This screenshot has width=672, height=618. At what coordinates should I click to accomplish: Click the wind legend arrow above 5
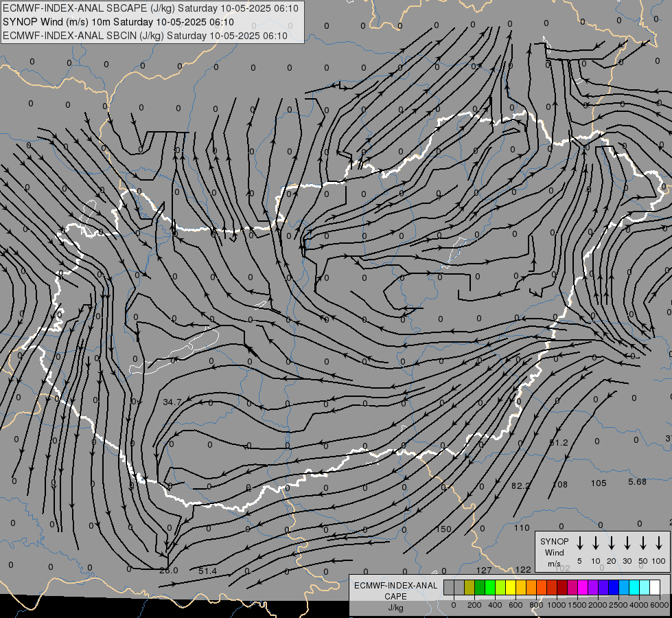pos(579,543)
